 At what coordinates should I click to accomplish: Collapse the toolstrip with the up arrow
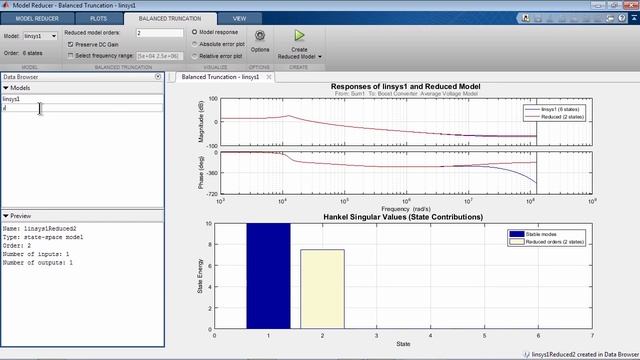pyautogui.click(x=634, y=18)
